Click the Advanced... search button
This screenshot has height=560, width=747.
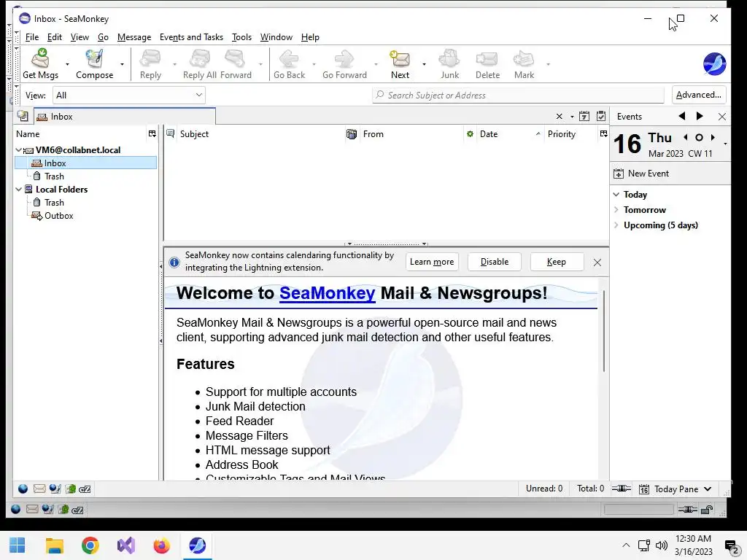(x=698, y=95)
